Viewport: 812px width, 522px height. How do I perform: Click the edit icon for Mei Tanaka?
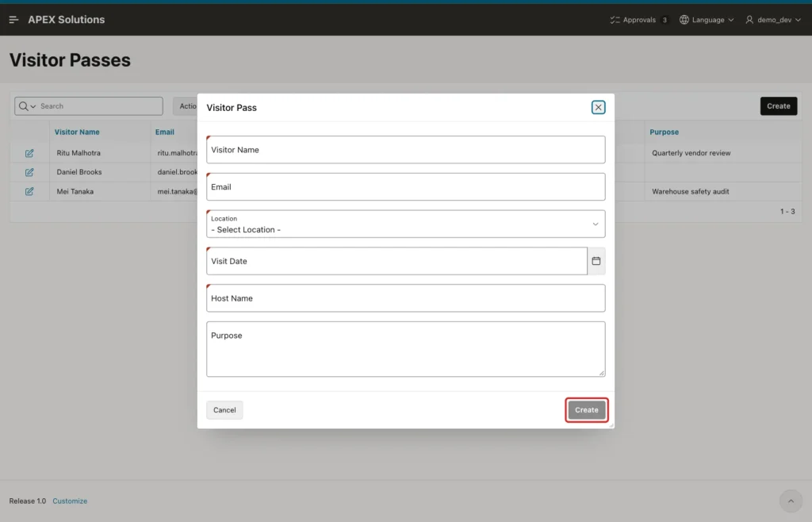pyautogui.click(x=29, y=192)
